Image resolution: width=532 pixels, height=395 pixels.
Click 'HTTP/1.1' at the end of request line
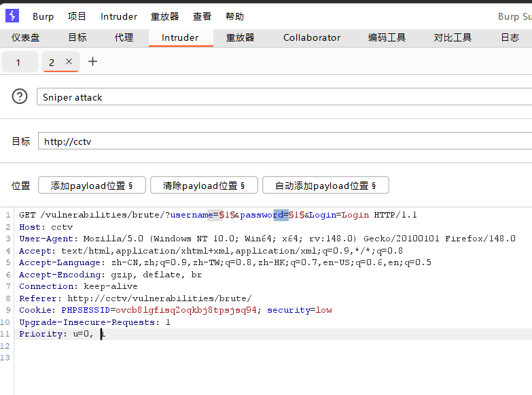(395, 215)
